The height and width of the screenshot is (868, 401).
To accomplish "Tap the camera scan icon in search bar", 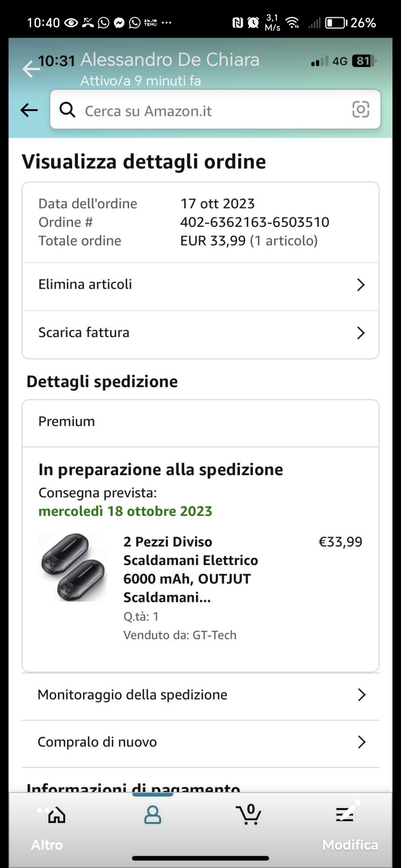I will [x=360, y=109].
